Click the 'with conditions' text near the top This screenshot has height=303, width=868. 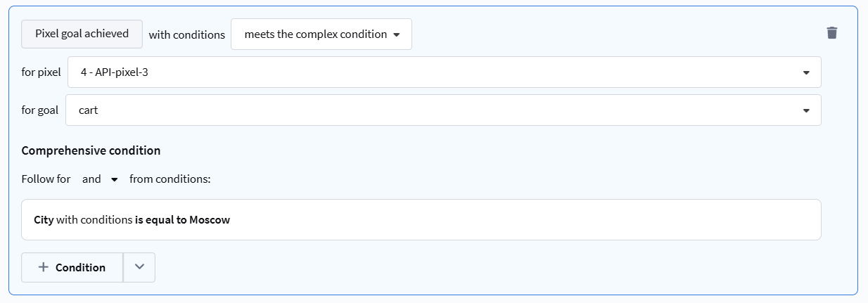tap(186, 34)
